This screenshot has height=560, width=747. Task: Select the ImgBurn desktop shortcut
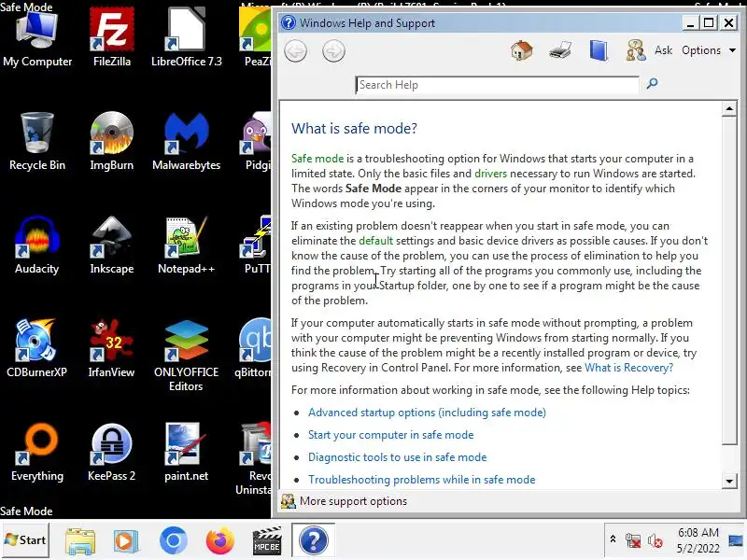click(112, 142)
